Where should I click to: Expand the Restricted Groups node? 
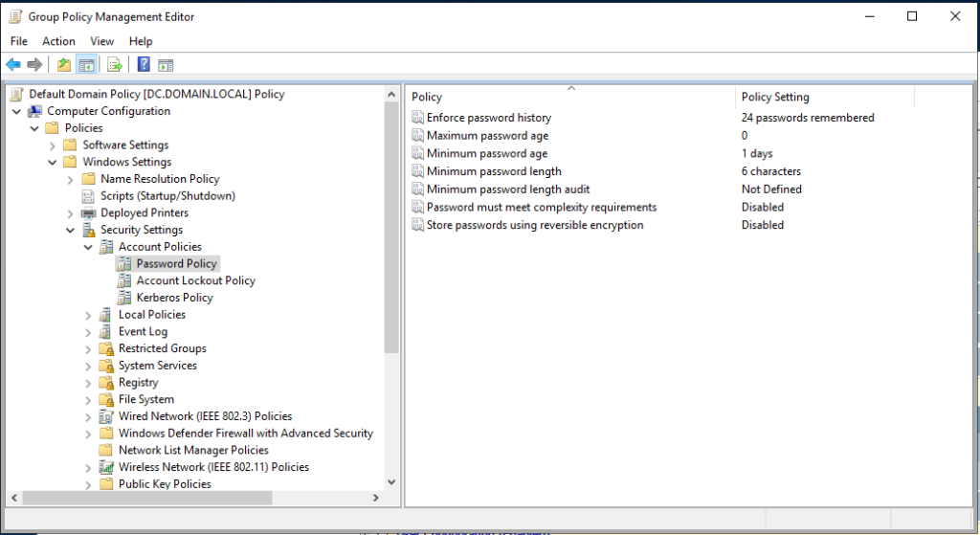pos(88,349)
